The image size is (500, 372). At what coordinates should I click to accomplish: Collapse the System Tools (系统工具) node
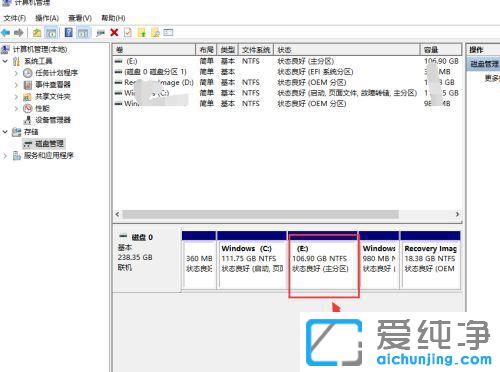[x=5, y=61]
